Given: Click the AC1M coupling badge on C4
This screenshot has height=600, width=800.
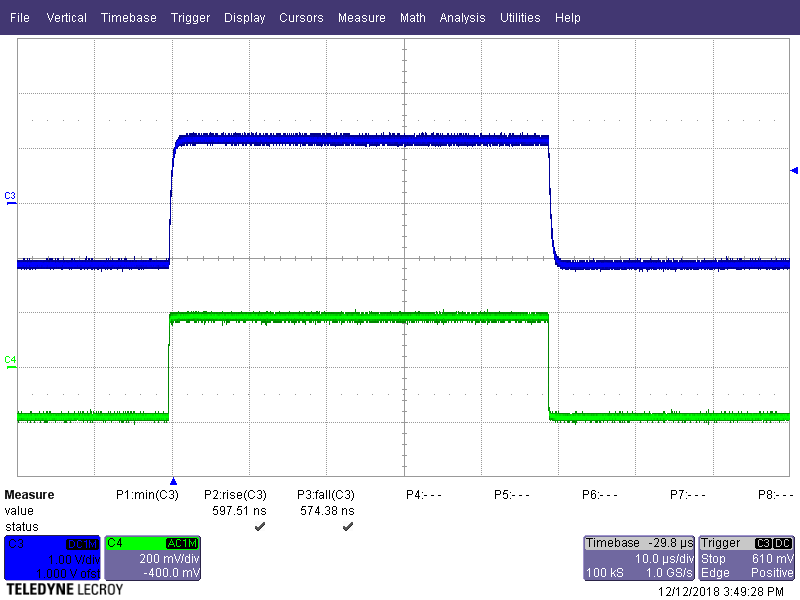Looking at the screenshot, I should (x=182, y=543).
